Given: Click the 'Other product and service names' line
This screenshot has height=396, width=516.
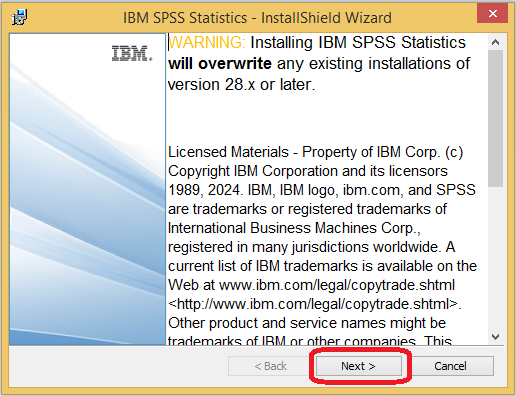Looking at the screenshot, I should tap(307, 323).
